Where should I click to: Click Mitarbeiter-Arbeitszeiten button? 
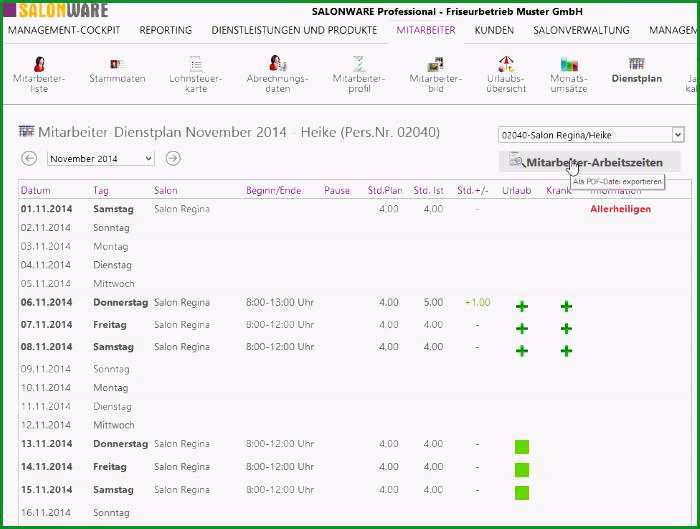tap(590, 162)
